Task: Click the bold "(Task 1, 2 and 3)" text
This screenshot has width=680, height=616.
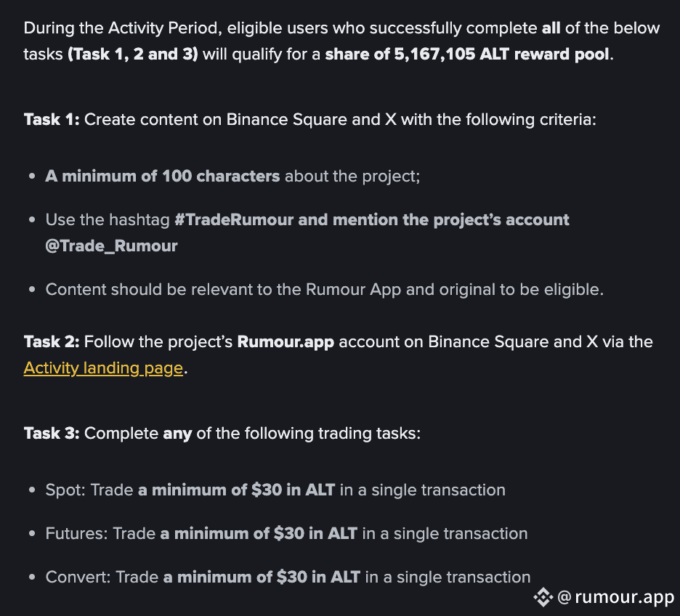Action: pyautogui.click(x=132, y=55)
